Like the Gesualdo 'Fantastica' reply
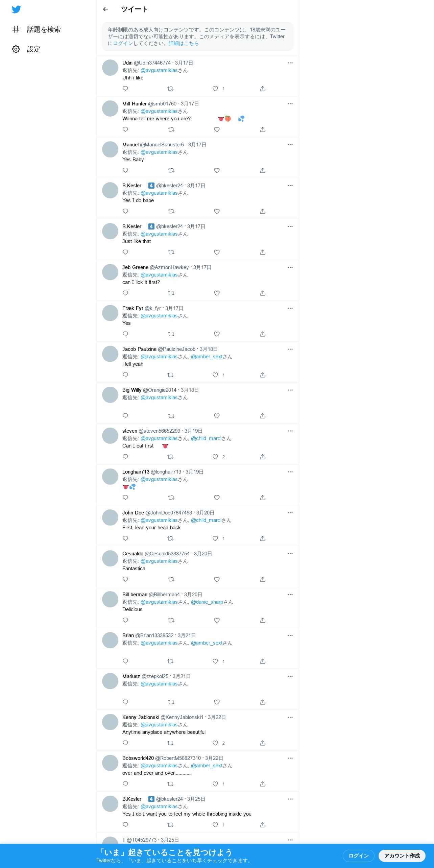This screenshot has width=434, height=868. click(x=217, y=579)
